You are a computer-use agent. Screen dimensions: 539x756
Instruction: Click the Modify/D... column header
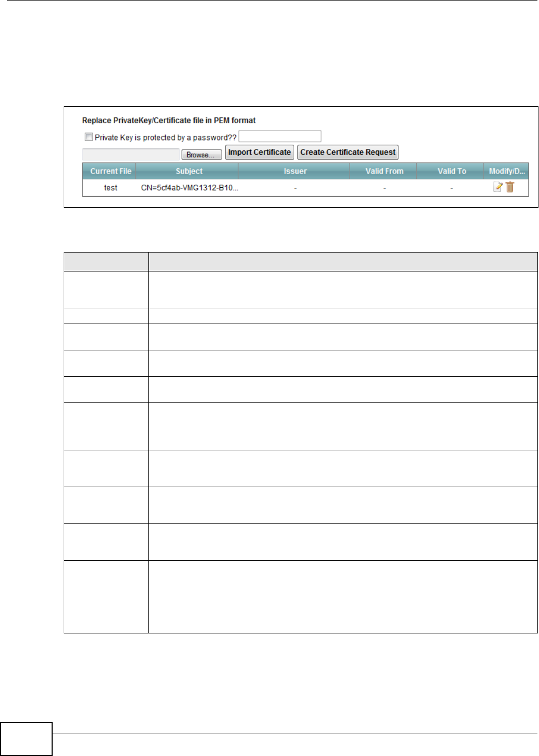[x=506, y=171]
